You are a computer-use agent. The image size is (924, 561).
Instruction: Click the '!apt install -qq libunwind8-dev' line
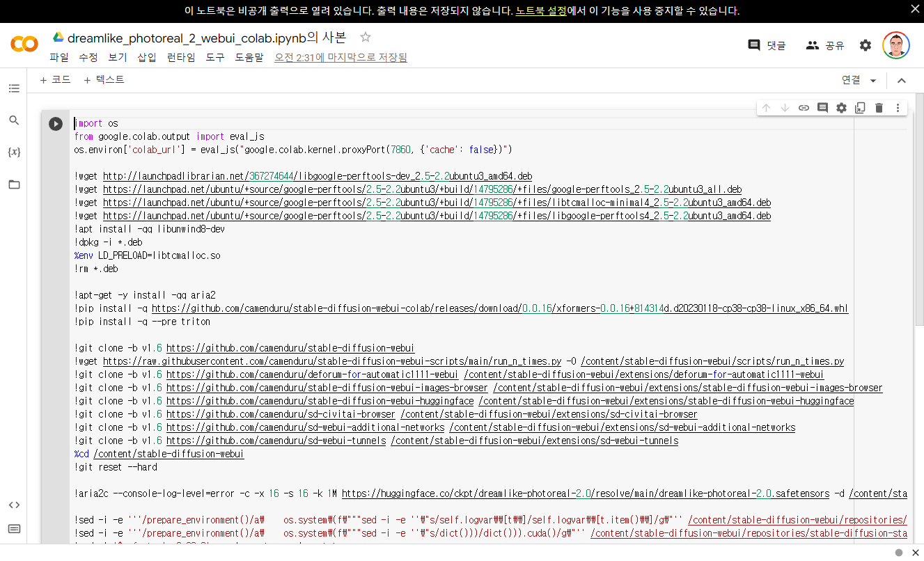150,229
